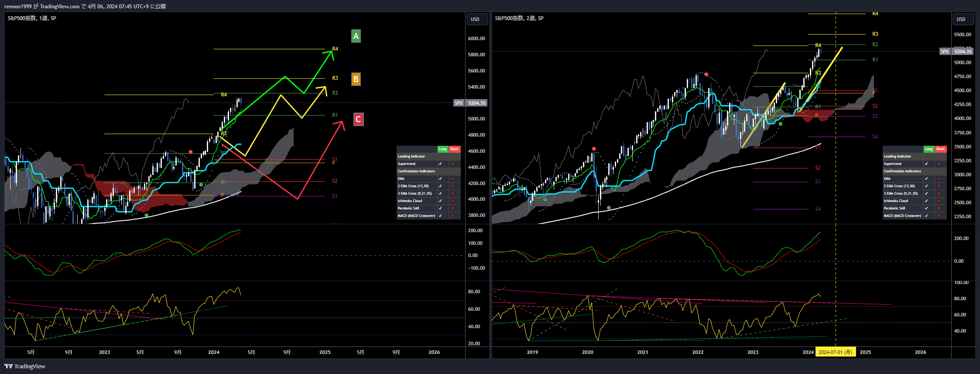Click the rennon1999 publication header text
This screenshot has height=374, width=980.
85,6
